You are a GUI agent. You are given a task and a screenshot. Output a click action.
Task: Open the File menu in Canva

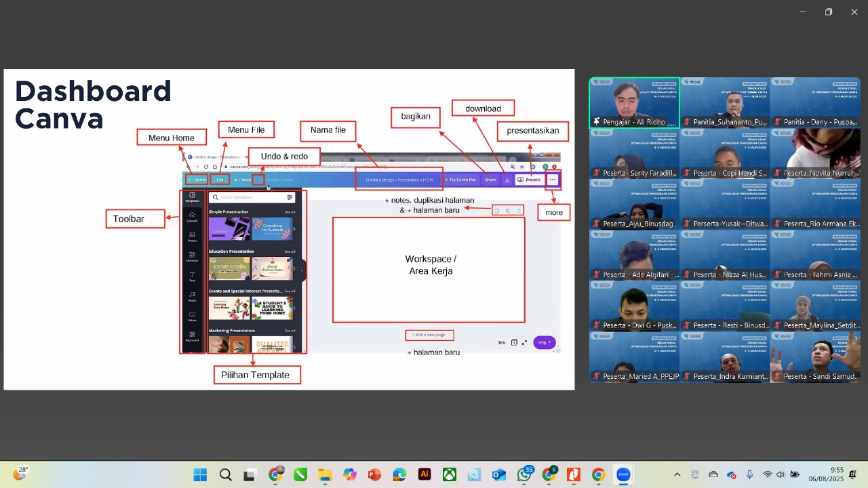(220, 180)
